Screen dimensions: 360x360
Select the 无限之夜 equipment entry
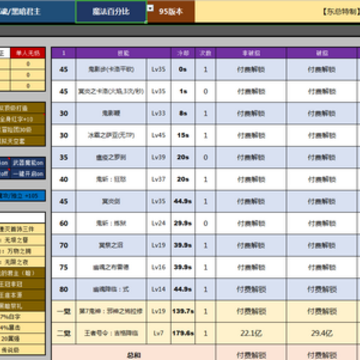[22, 262]
